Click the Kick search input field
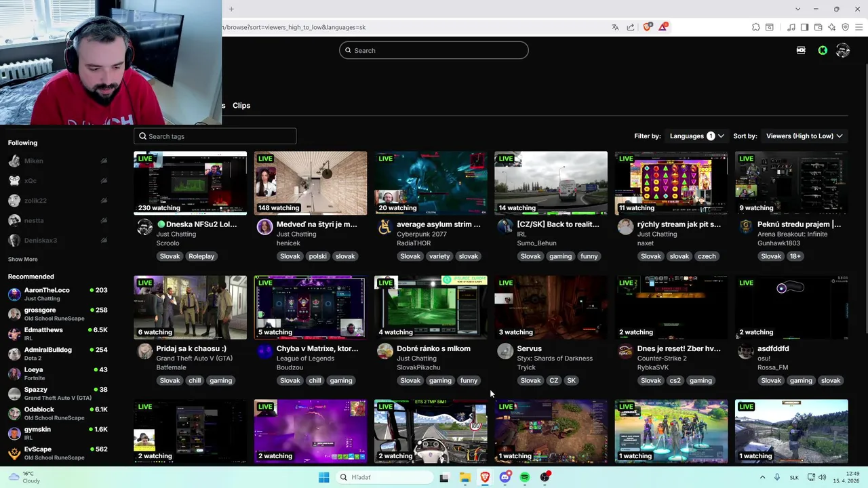The image size is (868, 488). pyautogui.click(x=434, y=50)
